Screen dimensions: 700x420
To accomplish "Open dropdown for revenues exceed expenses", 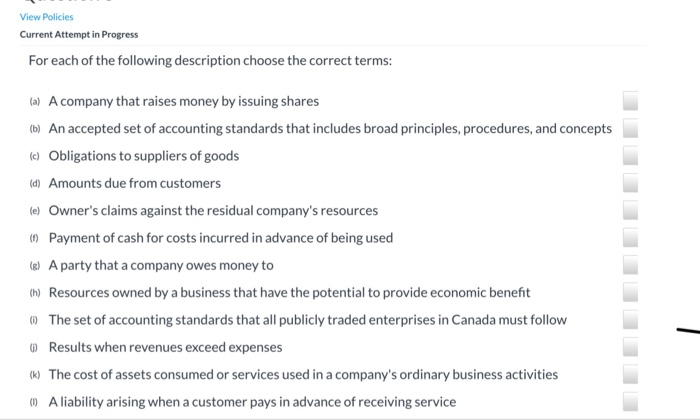I will click(x=630, y=347).
